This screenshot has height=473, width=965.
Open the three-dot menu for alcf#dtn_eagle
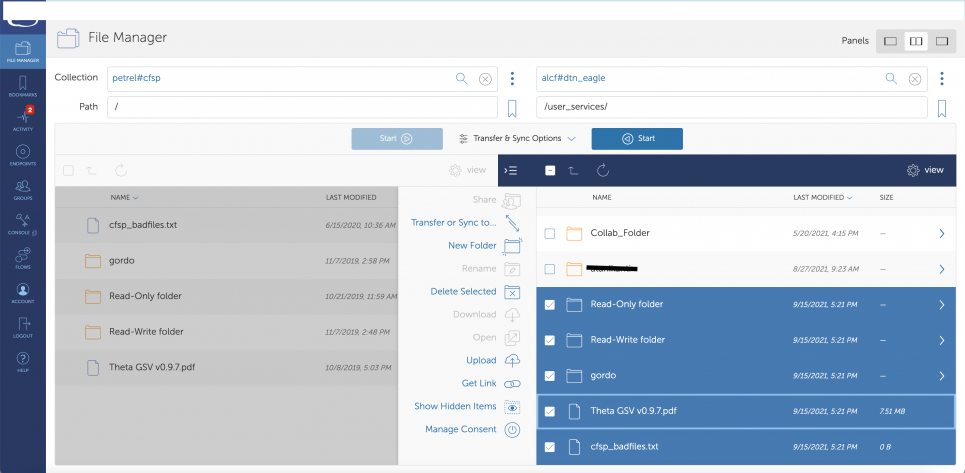pyautogui.click(x=941, y=78)
